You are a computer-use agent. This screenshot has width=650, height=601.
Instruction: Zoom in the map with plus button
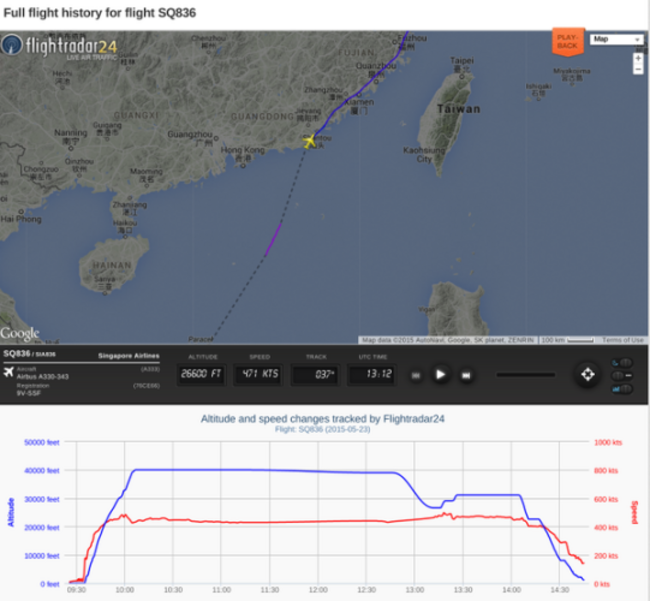click(x=638, y=58)
